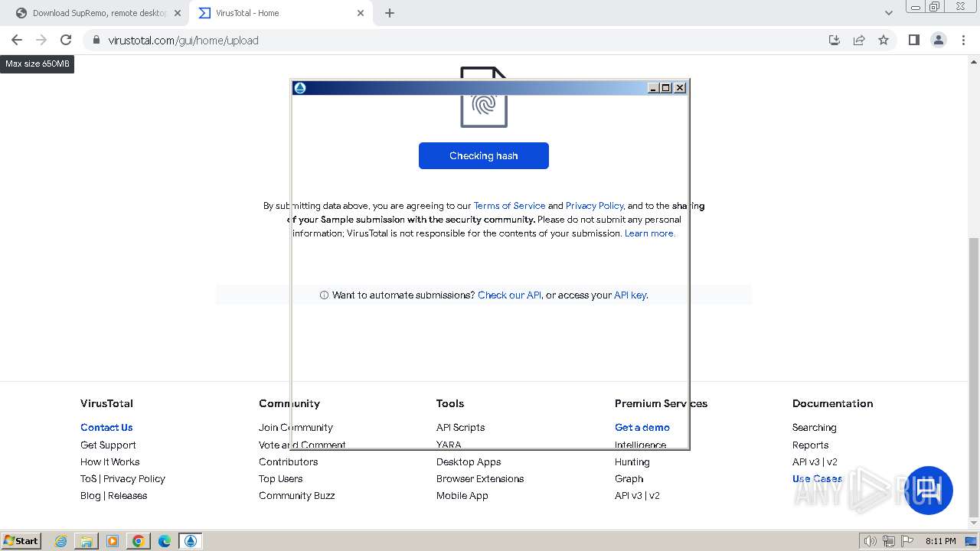The image size is (980, 551).
Task: Open Microsoft Edge from taskbar
Action: pyautogui.click(x=165, y=541)
